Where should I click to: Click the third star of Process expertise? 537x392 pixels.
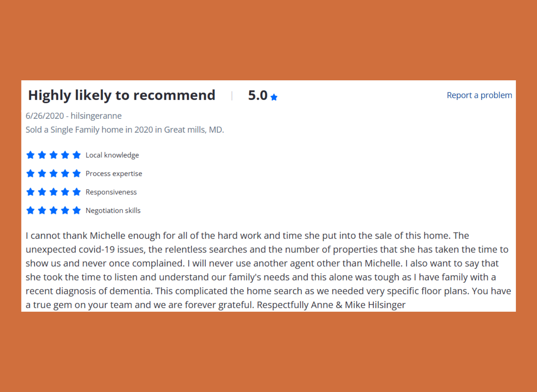click(x=53, y=173)
